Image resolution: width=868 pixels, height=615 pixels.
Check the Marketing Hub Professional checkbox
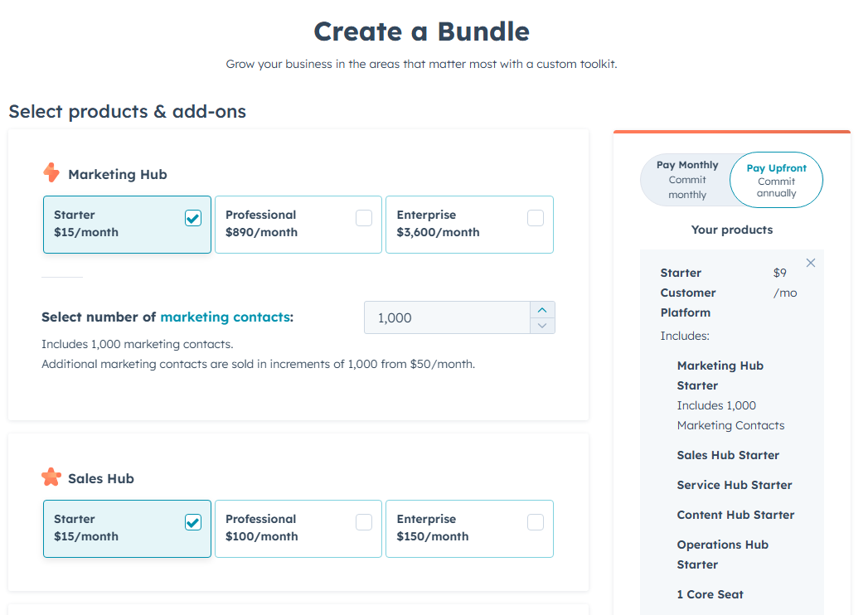pos(364,218)
